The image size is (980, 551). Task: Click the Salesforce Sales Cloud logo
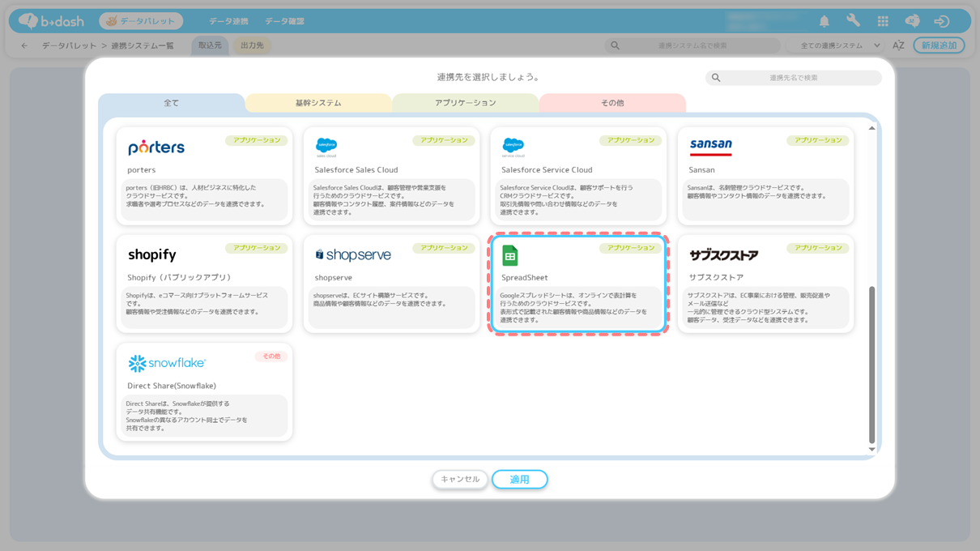click(x=326, y=147)
